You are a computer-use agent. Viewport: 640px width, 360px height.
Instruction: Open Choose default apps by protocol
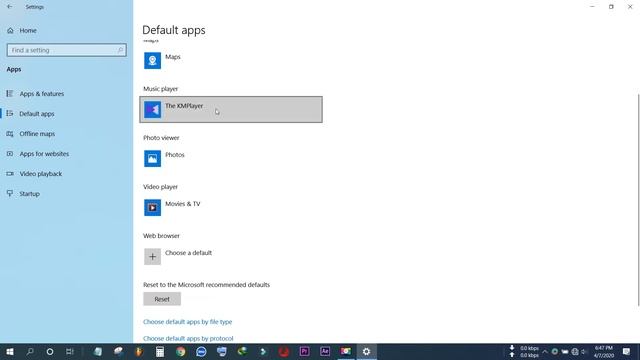[188, 338]
